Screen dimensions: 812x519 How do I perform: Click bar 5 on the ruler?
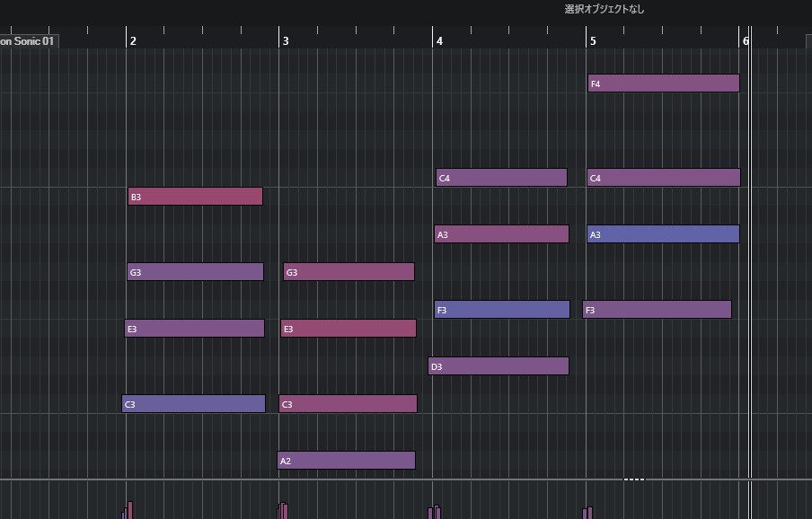point(594,41)
